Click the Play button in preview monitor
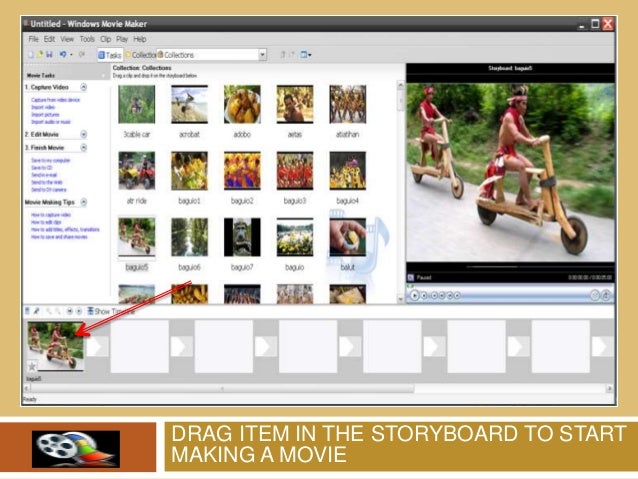The height and width of the screenshot is (479, 638). click(x=414, y=295)
